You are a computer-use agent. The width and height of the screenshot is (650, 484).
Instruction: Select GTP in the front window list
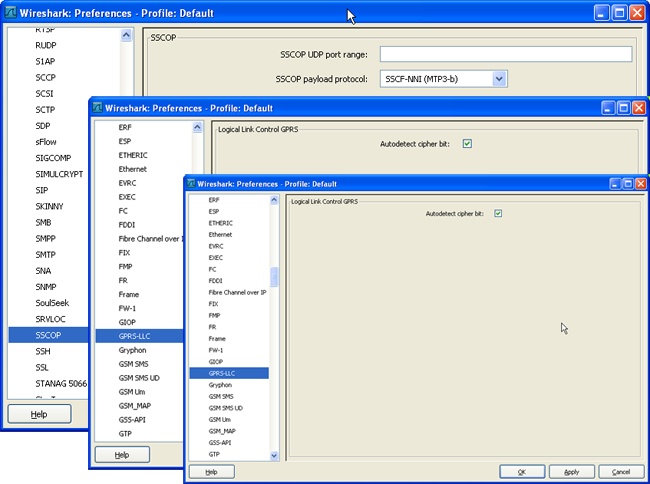(x=214, y=455)
